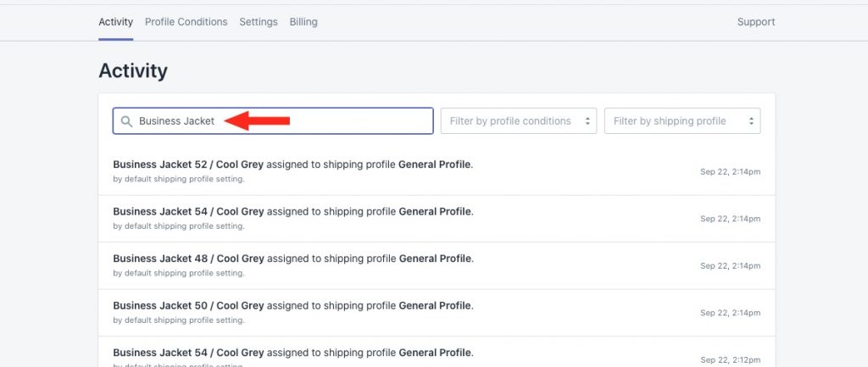Go to the Settings tab

(x=259, y=22)
